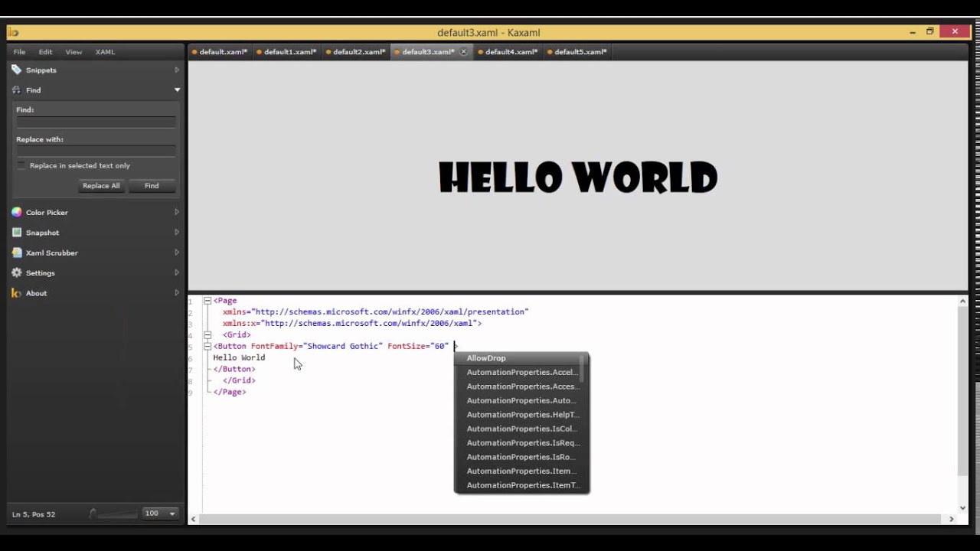The height and width of the screenshot is (551, 980).
Task: Switch to the default4.xaml tab
Action: [508, 52]
